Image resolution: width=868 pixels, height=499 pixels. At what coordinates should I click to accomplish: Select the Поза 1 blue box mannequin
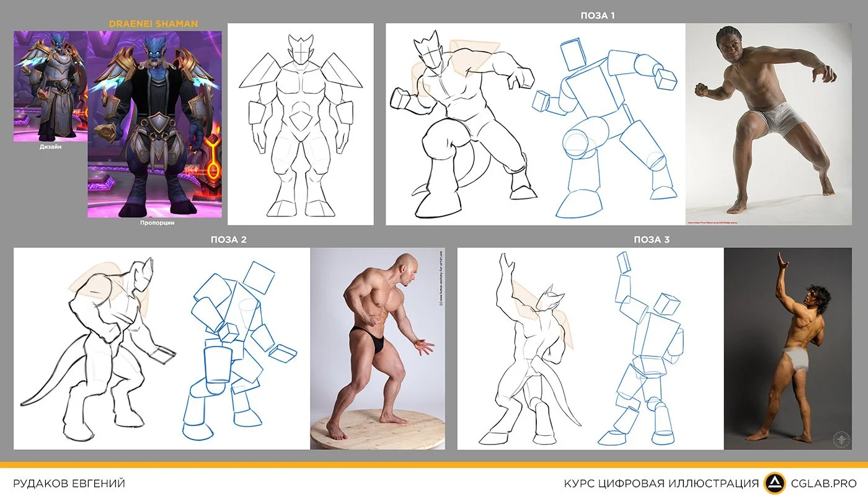tap(604, 127)
